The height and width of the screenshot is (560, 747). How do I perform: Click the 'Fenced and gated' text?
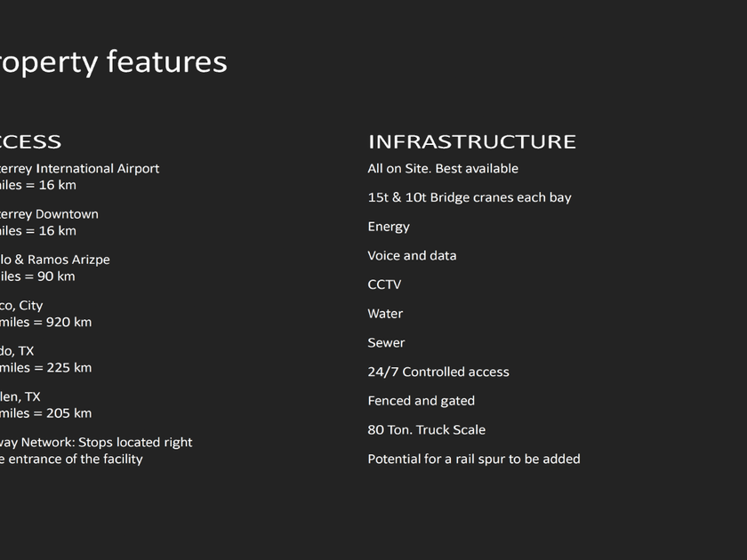422,401
